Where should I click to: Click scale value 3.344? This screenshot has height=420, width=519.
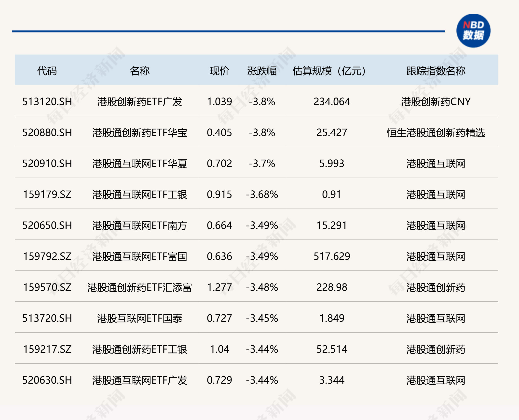pos(332,380)
